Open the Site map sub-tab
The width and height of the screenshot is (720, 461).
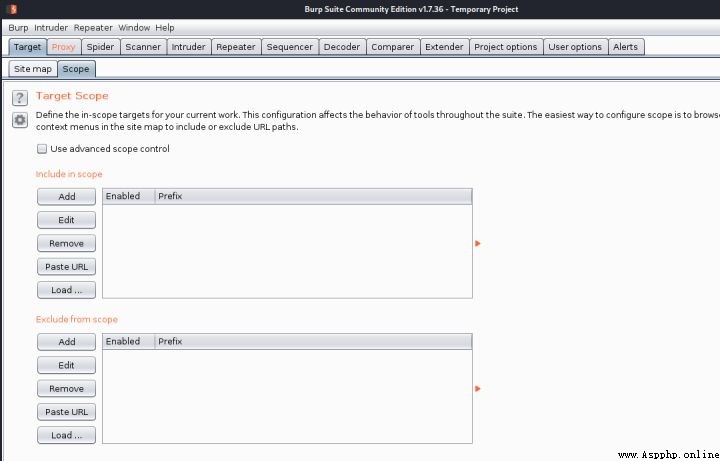33,69
